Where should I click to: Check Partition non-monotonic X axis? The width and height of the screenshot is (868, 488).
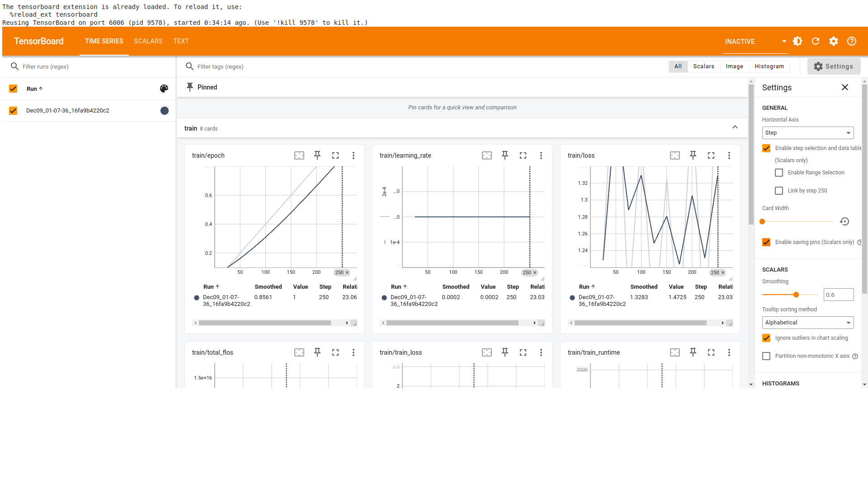pyautogui.click(x=766, y=356)
